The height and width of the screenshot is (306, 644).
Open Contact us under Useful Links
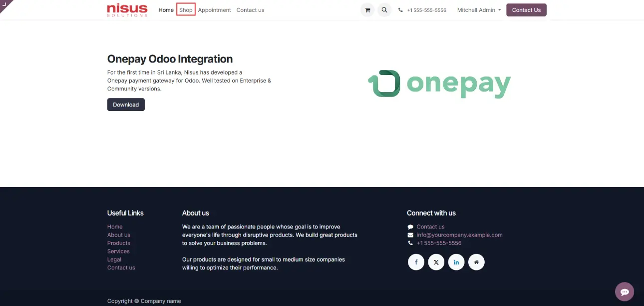coord(121,267)
